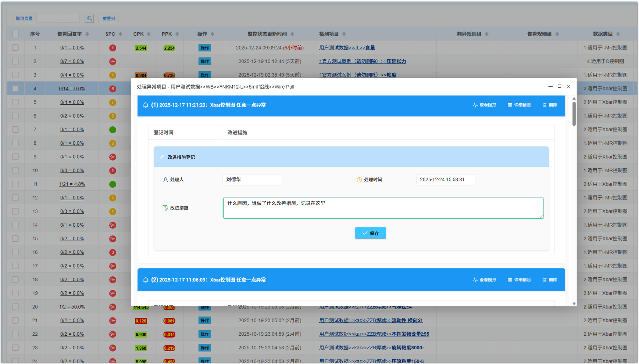Screen dimensions: 639x364
Task: Select the 改进措施 column header in dialog
Action: [x=237, y=133]
